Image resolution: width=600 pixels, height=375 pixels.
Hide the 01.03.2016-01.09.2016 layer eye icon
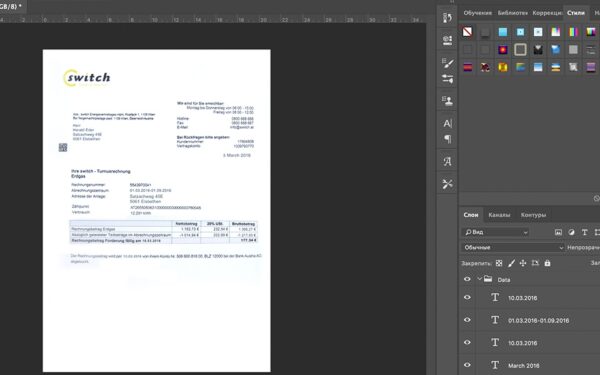click(467, 320)
